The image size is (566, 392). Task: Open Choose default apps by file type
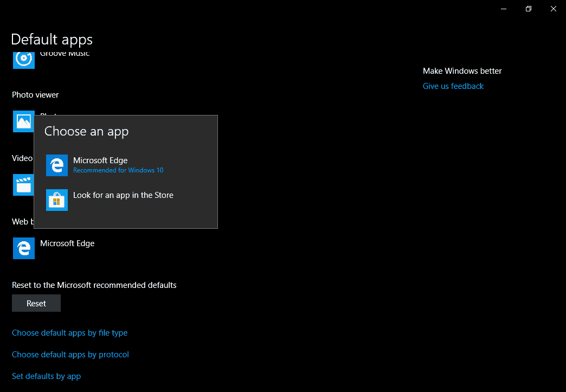(x=70, y=333)
